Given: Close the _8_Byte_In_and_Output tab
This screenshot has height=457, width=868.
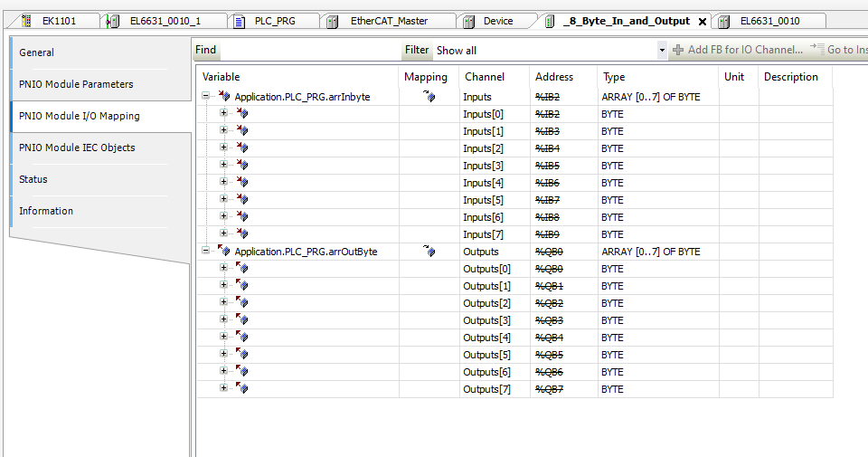Looking at the screenshot, I should 703,22.
